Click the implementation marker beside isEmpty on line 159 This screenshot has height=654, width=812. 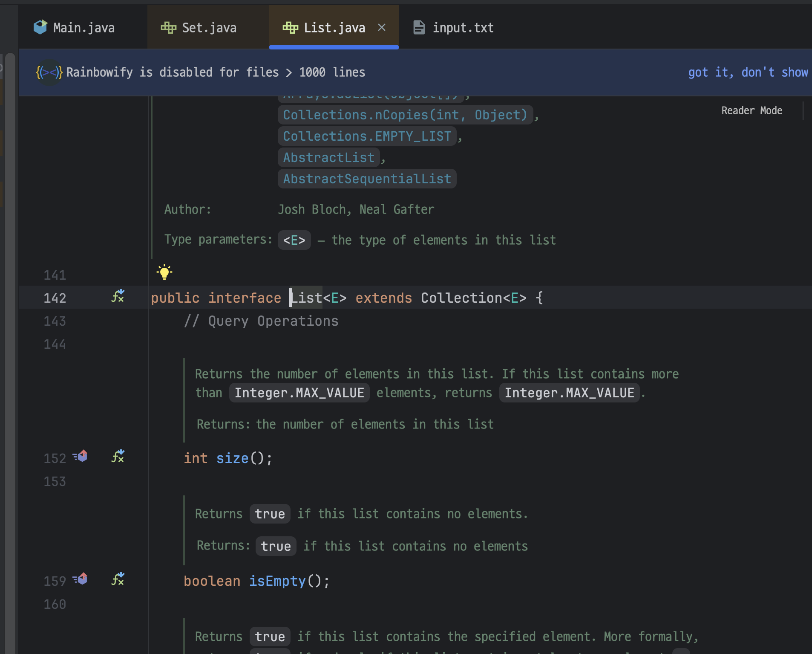81,579
